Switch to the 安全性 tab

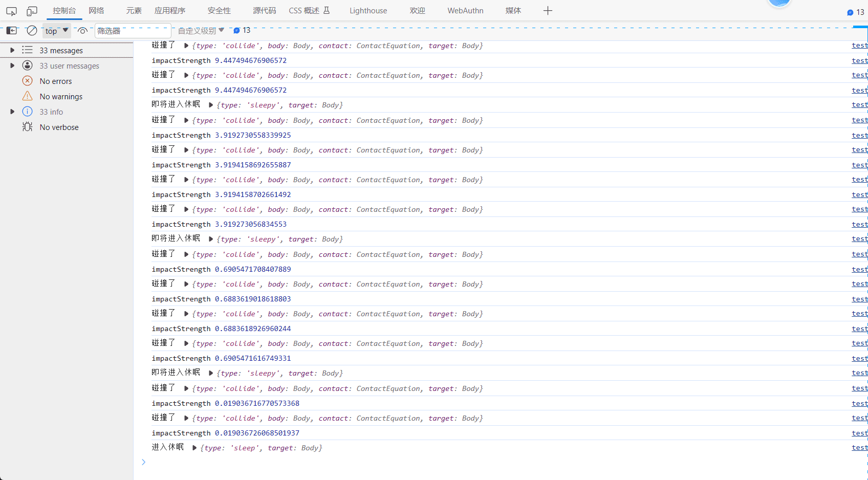click(x=219, y=11)
